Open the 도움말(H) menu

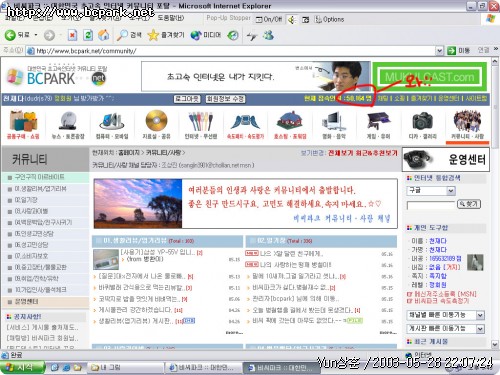pyautogui.click(x=170, y=17)
